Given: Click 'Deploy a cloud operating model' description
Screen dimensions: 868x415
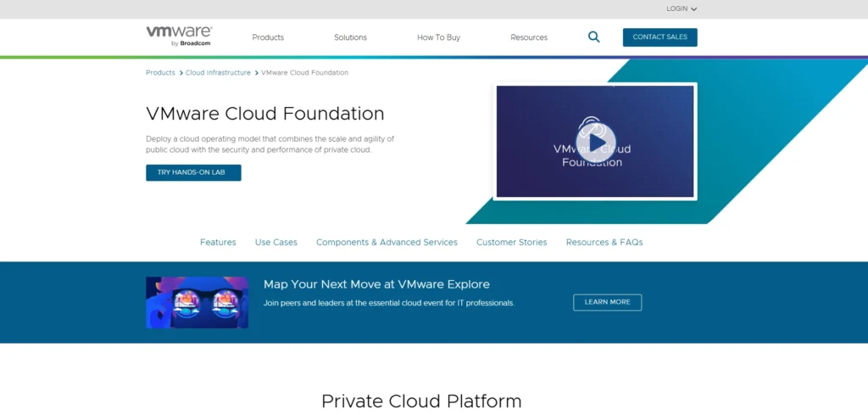Looking at the screenshot, I should point(270,144).
